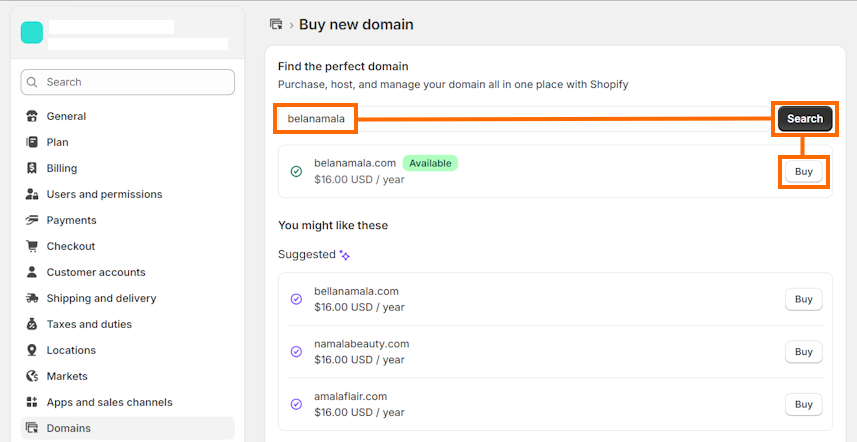
Task: Click the green checkmark beside belanamala.com
Action: pos(296,172)
